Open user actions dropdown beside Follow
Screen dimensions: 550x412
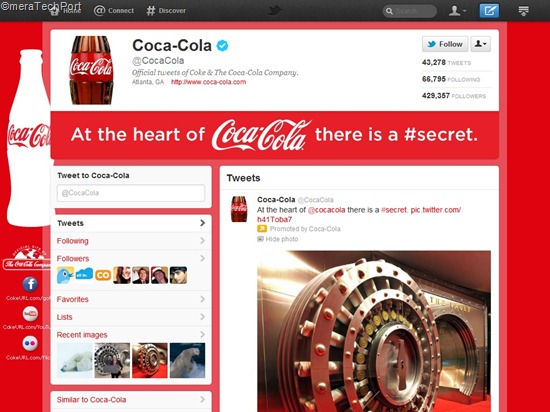coord(481,44)
